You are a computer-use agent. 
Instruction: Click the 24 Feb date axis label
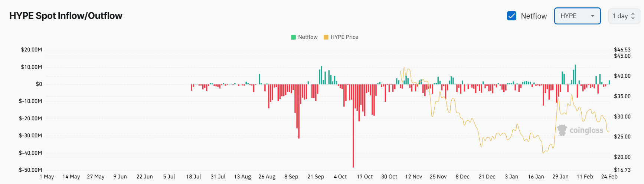click(609, 177)
